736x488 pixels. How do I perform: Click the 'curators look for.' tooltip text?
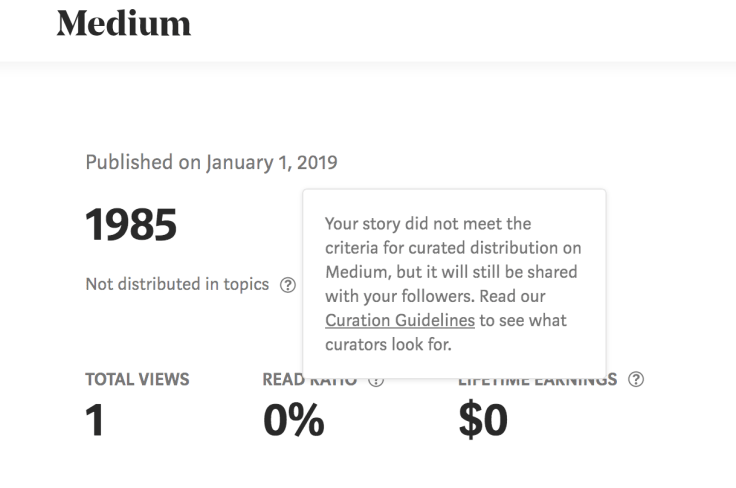[x=388, y=345]
